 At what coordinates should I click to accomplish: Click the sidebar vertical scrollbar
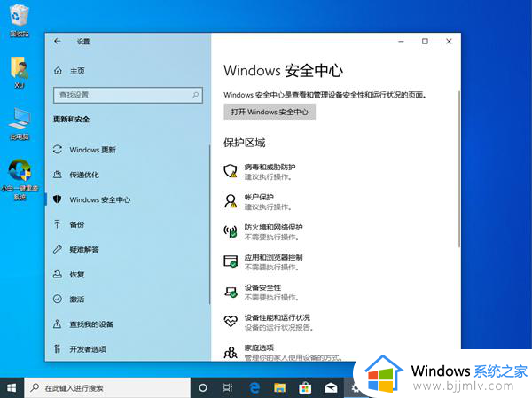click(209, 224)
